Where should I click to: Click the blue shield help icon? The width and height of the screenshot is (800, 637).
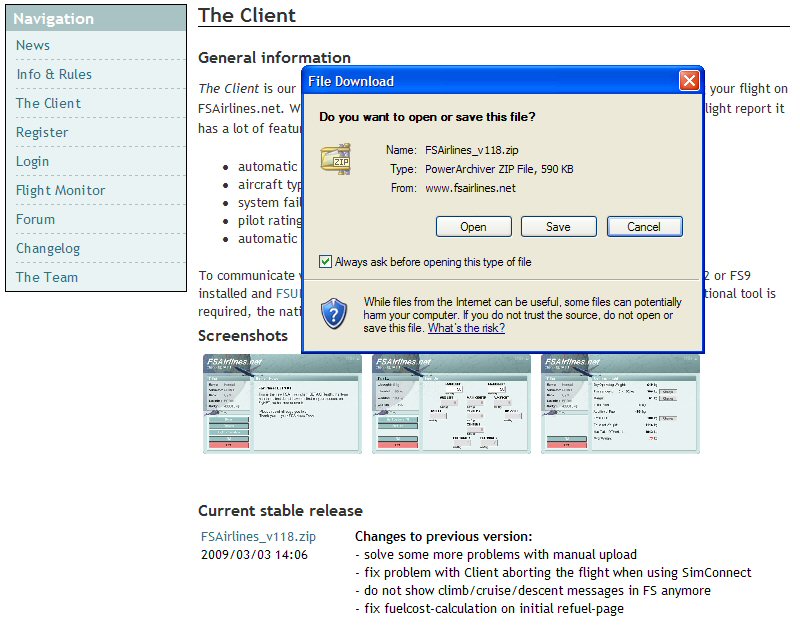point(334,313)
